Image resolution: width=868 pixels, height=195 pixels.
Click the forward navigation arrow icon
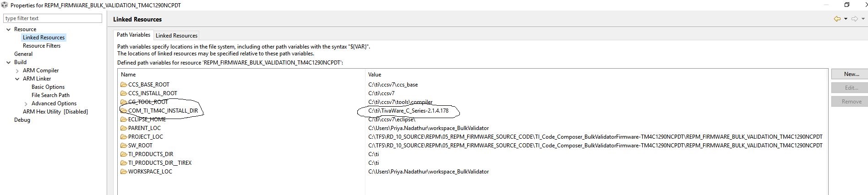[854, 19]
